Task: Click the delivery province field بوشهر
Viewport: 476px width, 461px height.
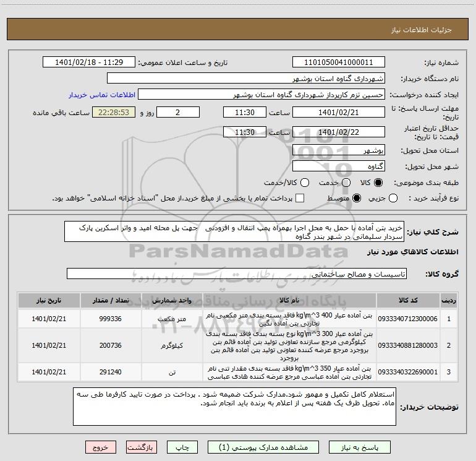Action: point(339,150)
